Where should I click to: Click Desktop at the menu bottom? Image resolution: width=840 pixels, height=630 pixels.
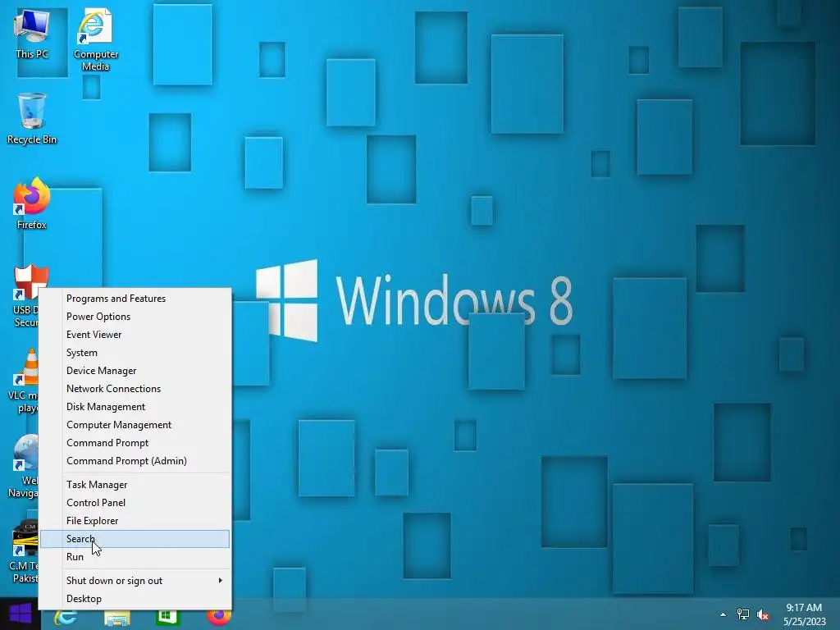pyautogui.click(x=135, y=599)
